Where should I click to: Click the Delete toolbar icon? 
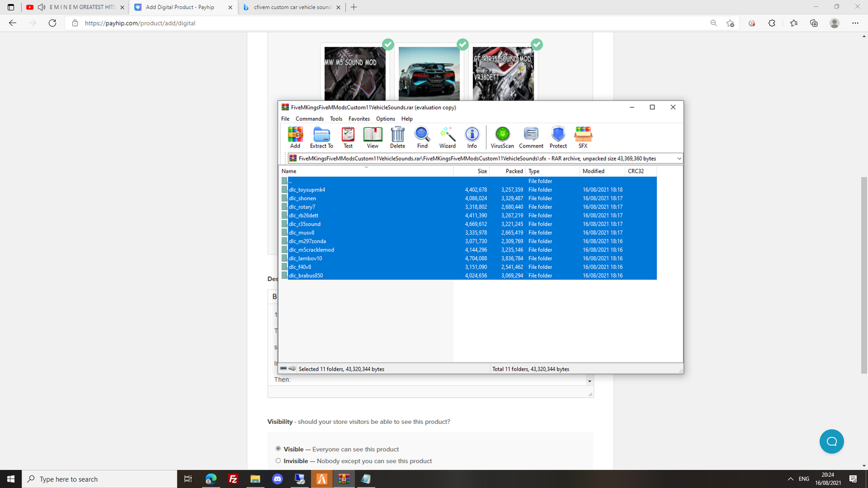(x=398, y=138)
